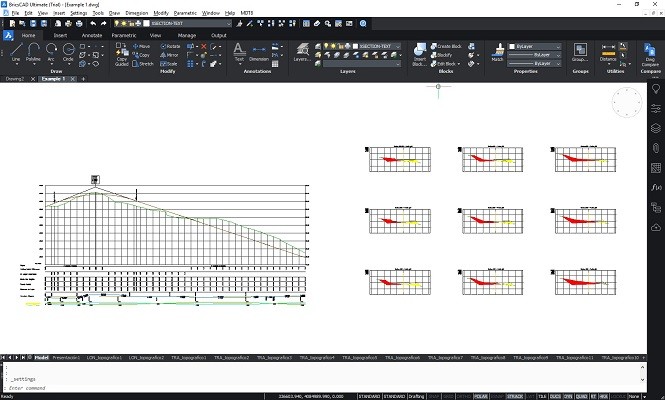Open the Dimension menu
This screenshot has width=665, height=400.
click(137, 13)
